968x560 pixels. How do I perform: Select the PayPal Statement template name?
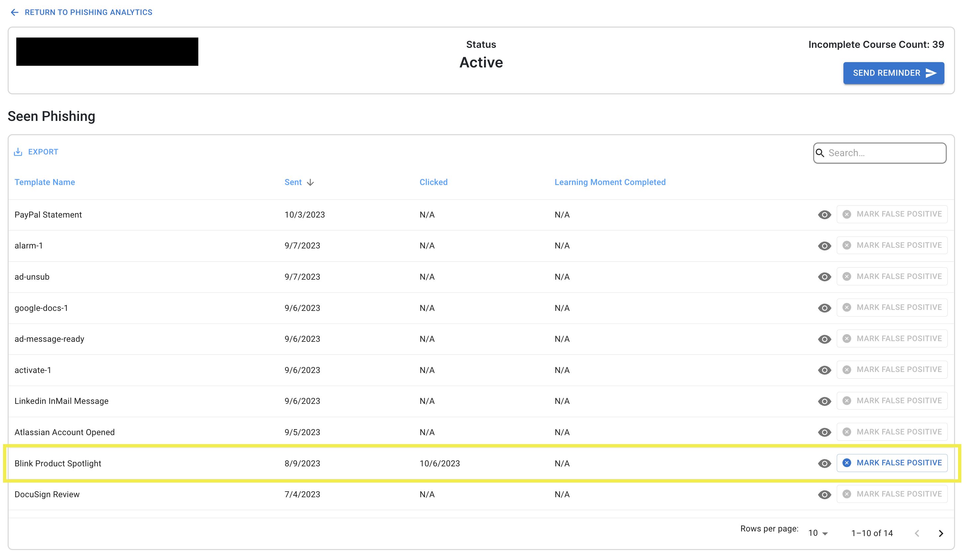point(48,215)
